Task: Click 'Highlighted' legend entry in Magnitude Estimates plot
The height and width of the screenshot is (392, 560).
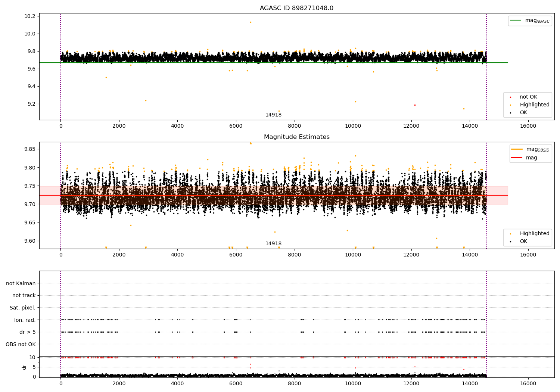Action: click(534, 234)
